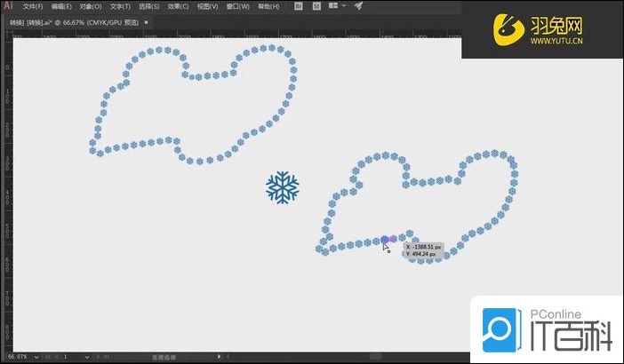Select the large blue snowflake on canvas
Image resolution: width=624 pixels, height=364 pixels.
(282, 187)
